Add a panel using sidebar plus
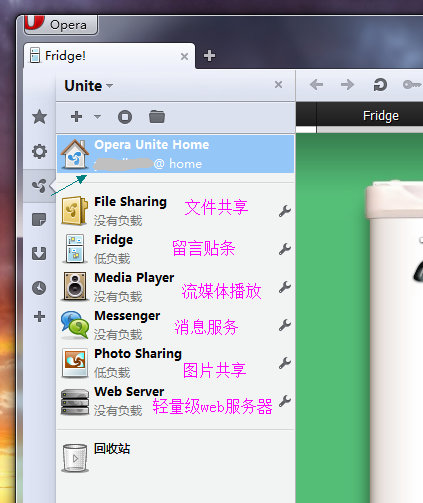423x503 pixels. [39, 316]
